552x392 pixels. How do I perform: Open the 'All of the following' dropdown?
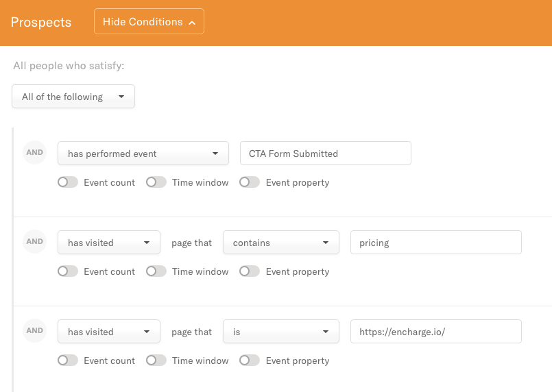[73, 97]
